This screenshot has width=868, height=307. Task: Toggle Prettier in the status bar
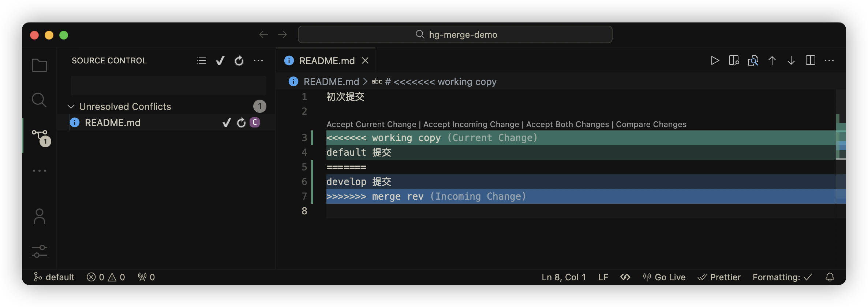pos(719,277)
